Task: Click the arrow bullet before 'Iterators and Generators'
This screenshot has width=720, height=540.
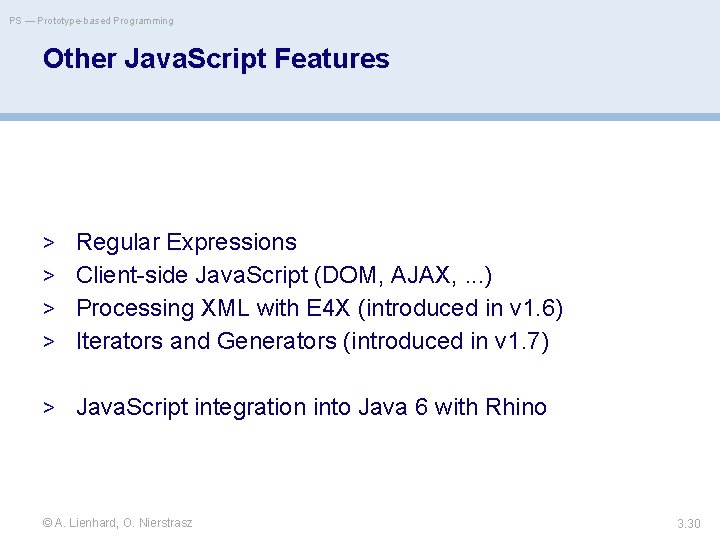Action: 49,342
